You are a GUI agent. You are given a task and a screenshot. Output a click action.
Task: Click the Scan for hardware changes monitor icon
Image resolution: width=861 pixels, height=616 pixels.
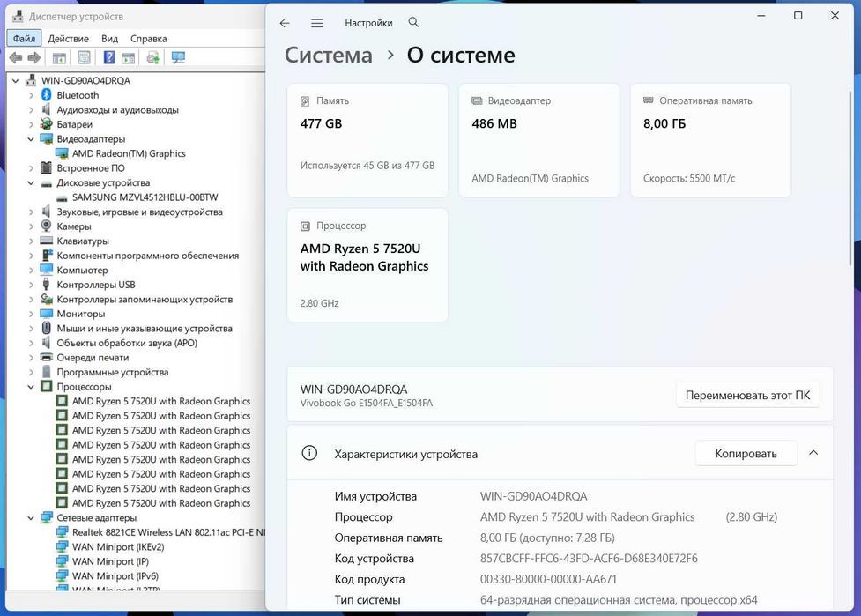coord(179,57)
